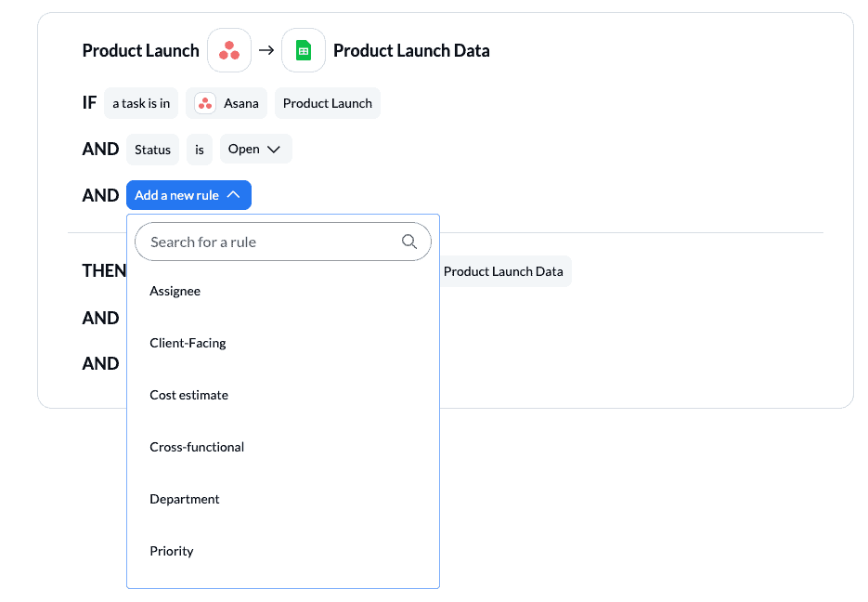Pick Department rule option
This screenshot has height=602, width=868.
283,499
